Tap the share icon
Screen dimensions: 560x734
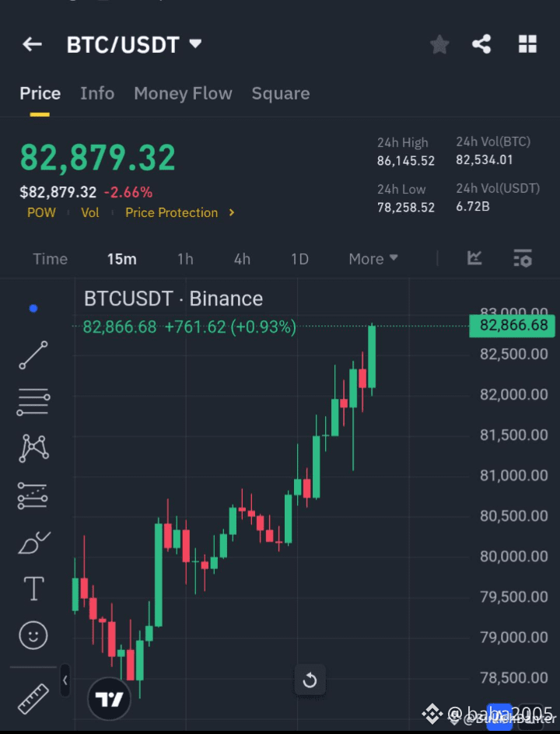pos(481,44)
